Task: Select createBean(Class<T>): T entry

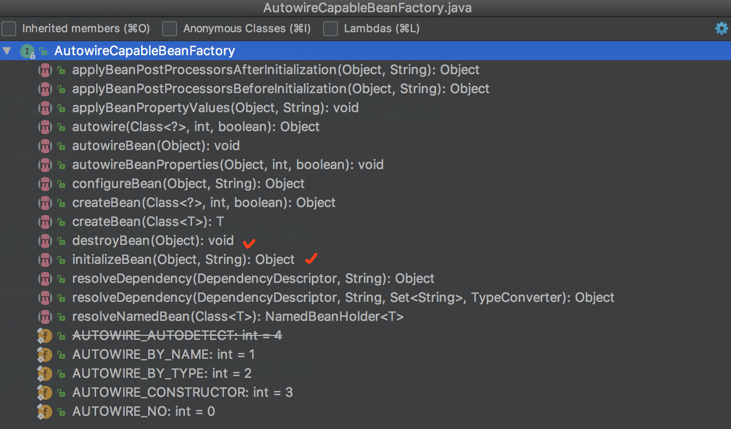Action: click(148, 222)
